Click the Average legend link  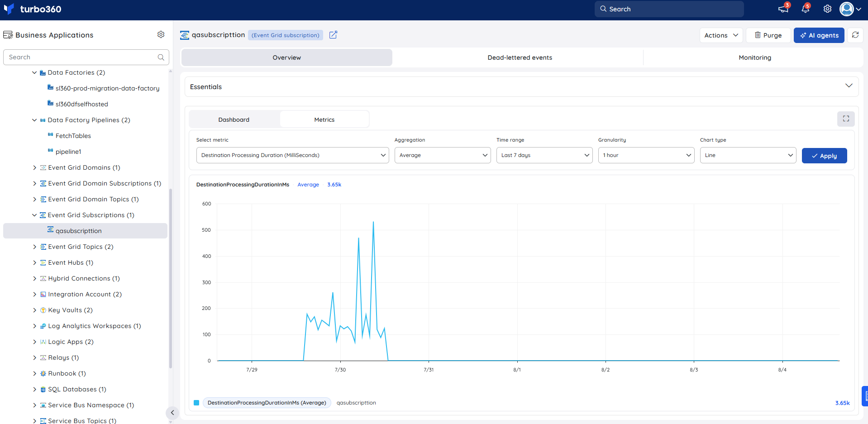point(308,185)
